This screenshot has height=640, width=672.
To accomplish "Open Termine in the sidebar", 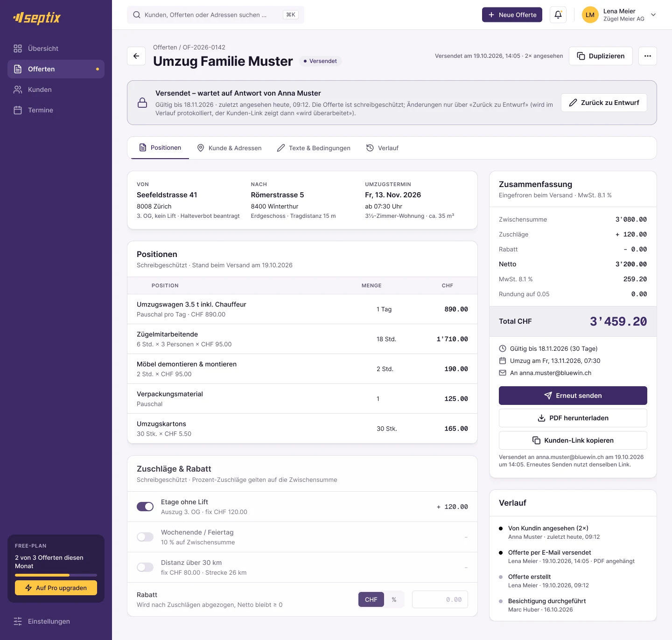I will coord(56,110).
